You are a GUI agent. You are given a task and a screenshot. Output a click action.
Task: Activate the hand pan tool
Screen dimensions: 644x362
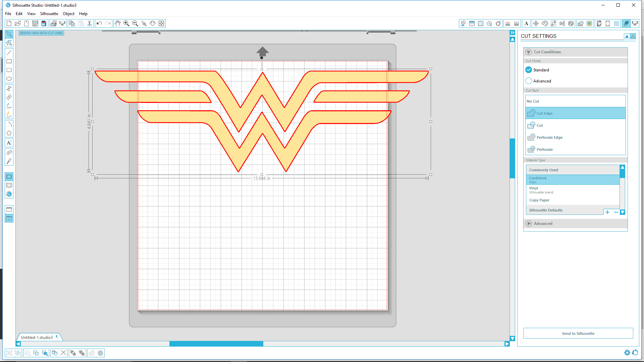(118, 23)
